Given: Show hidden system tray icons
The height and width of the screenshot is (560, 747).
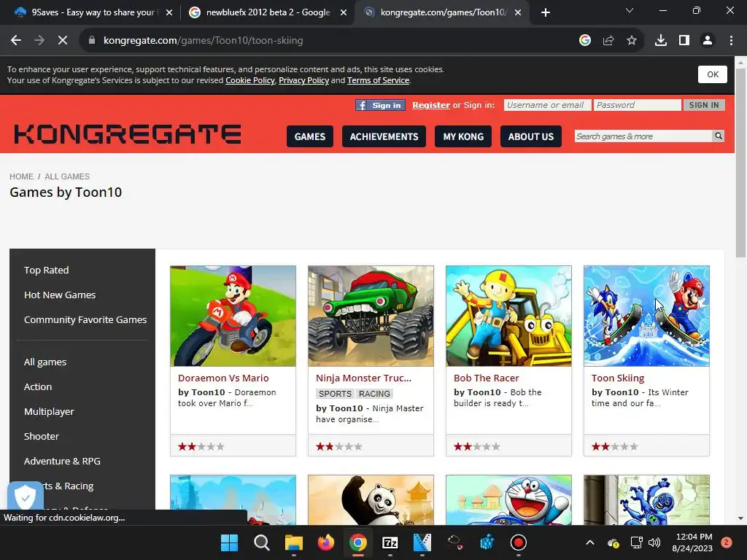Looking at the screenshot, I should (589, 542).
